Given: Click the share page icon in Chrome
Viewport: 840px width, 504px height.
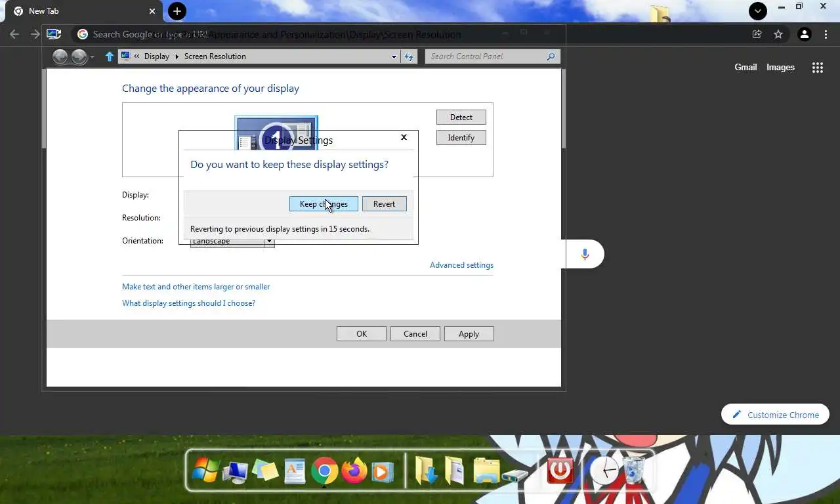Looking at the screenshot, I should [x=757, y=34].
